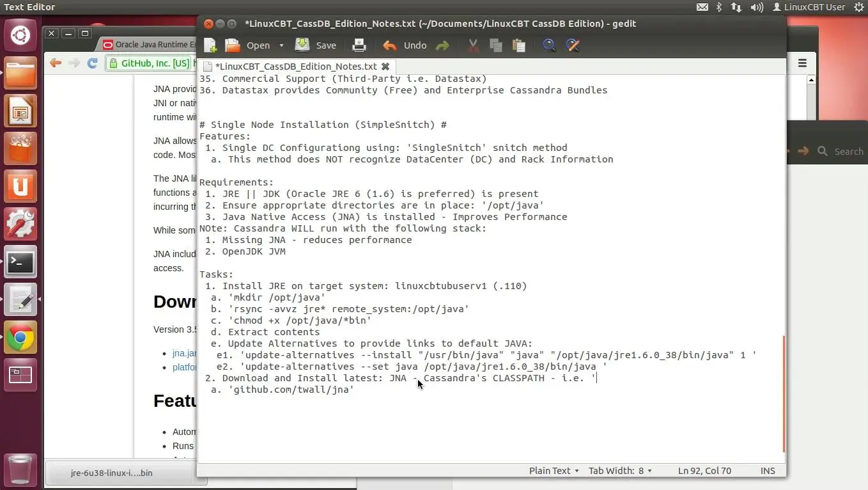868x490 pixels.
Task: Open the platform link in Chrome
Action: (184, 367)
